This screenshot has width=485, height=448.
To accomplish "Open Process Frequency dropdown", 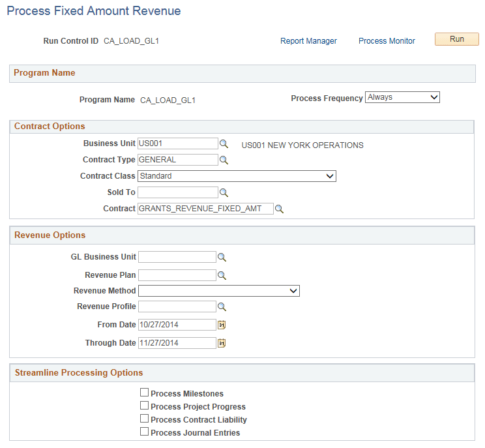I will pyautogui.click(x=402, y=97).
